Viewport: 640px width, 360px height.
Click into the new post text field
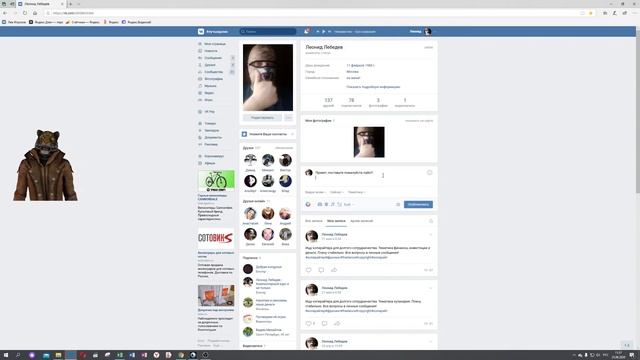(369, 176)
